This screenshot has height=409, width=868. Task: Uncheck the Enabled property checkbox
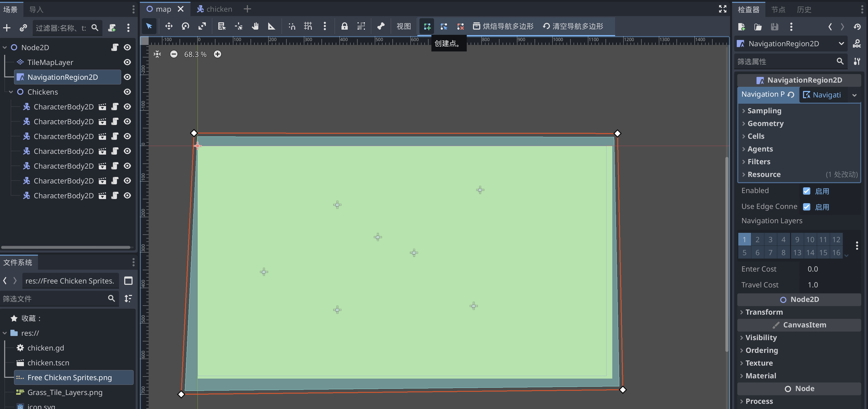coord(806,191)
